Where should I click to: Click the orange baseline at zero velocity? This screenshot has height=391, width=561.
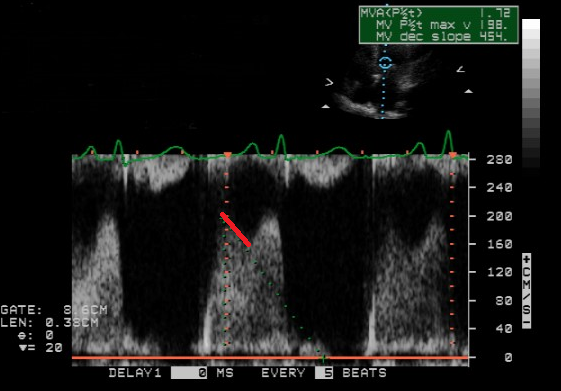point(270,357)
